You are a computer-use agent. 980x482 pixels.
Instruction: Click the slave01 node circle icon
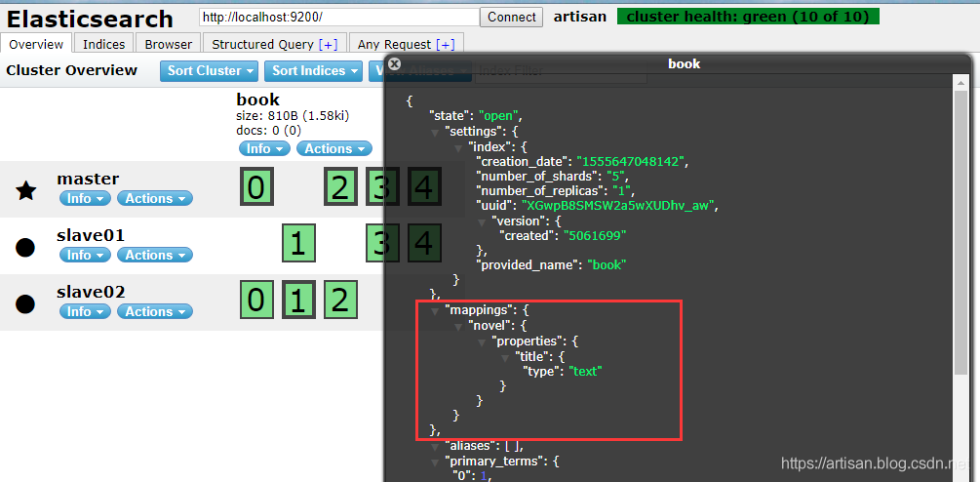26,247
